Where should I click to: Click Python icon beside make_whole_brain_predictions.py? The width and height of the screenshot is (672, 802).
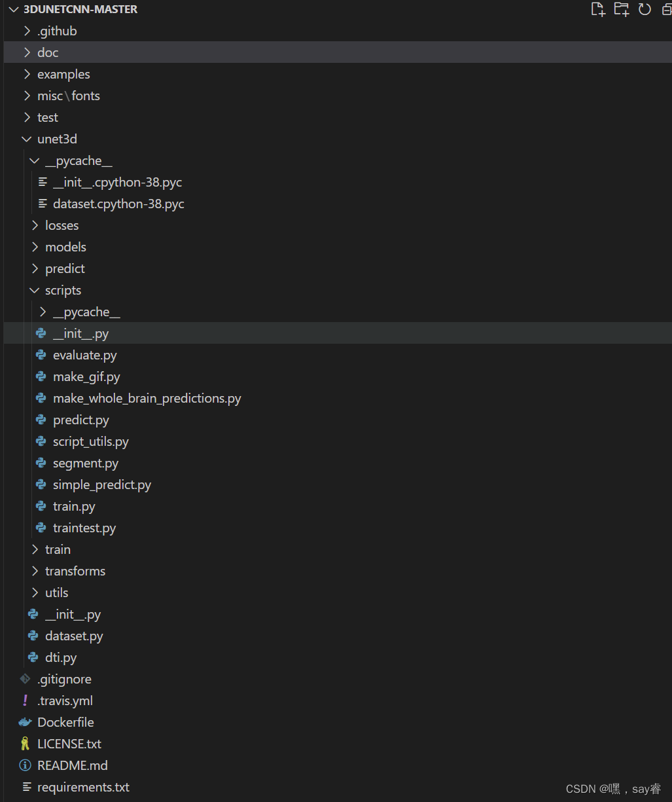coord(41,398)
